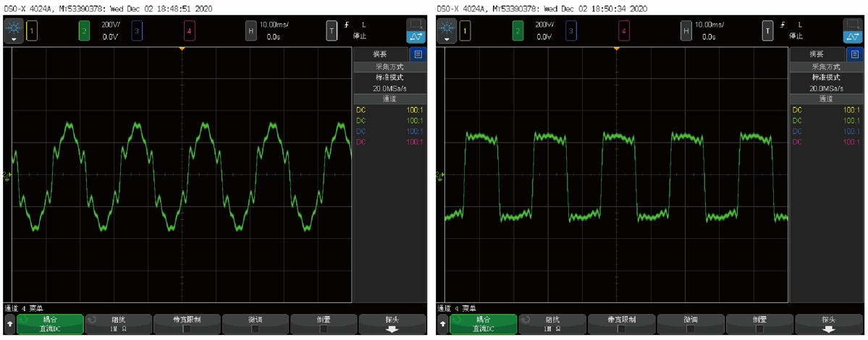The image size is (868, 340).
Task: Open the blue summary list icon on left scope
Action: click(x=418, y=54)
